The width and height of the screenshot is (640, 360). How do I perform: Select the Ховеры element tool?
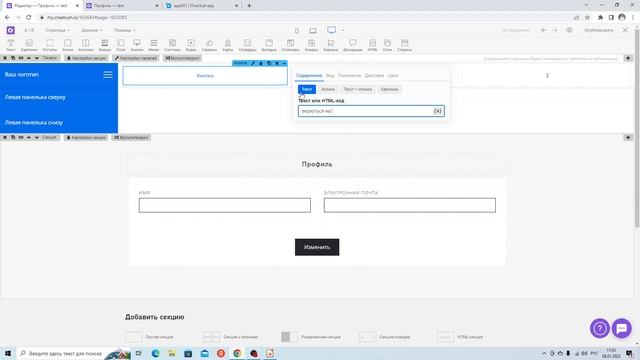point(311,45)
